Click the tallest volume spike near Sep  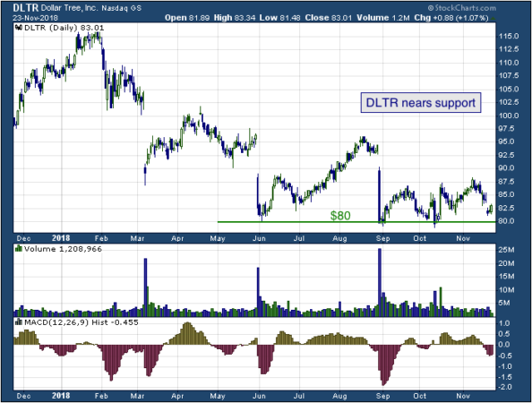pos(380,283)
